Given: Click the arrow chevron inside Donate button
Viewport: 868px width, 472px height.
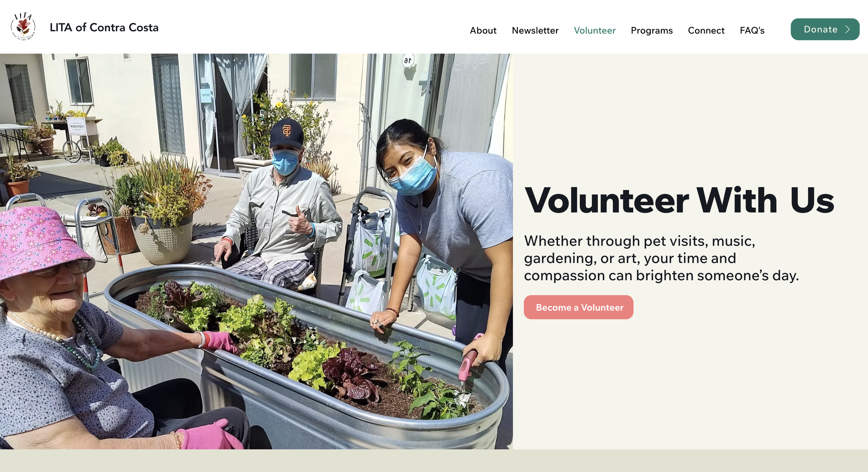Looking at the screenshot, I should pos(848,29).
